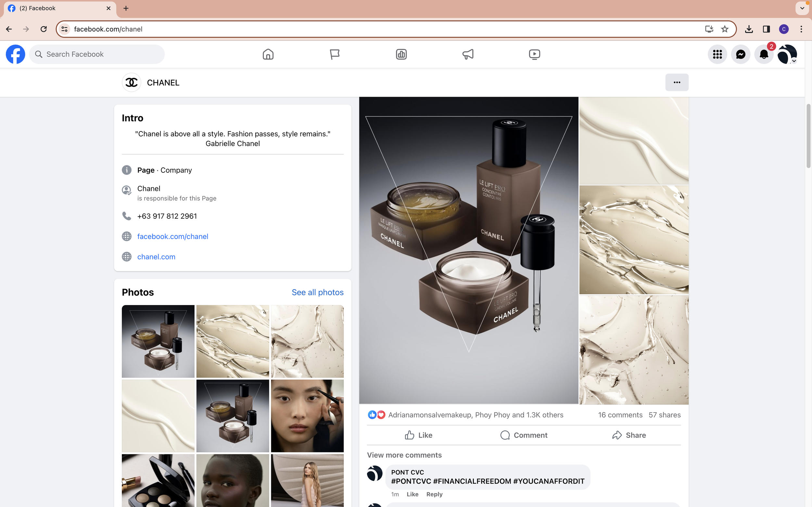This screenshot has height=507, width=812.
Task: Open the account profile picture menu
Action: [x=787, y=54]
